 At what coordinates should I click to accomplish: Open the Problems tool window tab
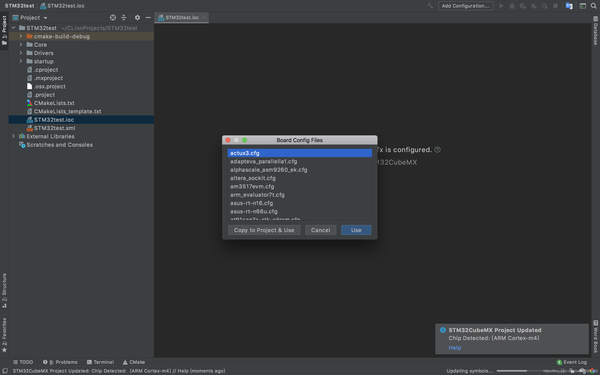[x=60, y=362]
